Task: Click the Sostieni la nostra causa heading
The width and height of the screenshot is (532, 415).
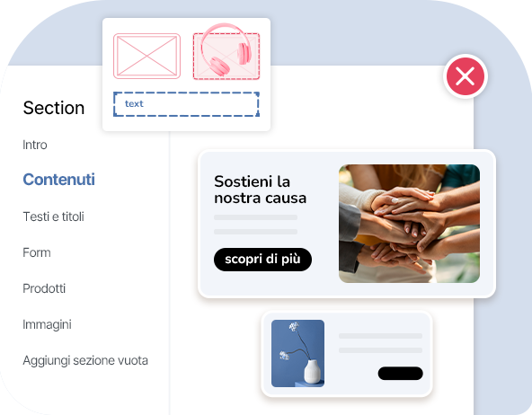Action: click(260, 190)
